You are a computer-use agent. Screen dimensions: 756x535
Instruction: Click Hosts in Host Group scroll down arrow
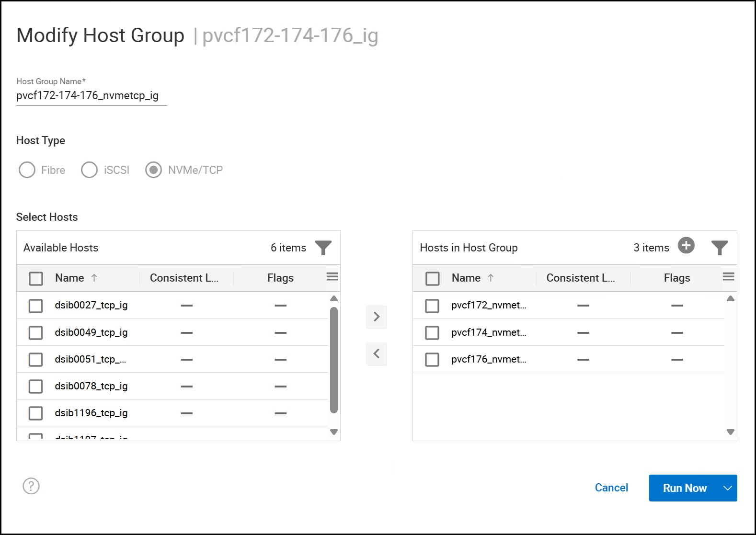coord(731,432)
